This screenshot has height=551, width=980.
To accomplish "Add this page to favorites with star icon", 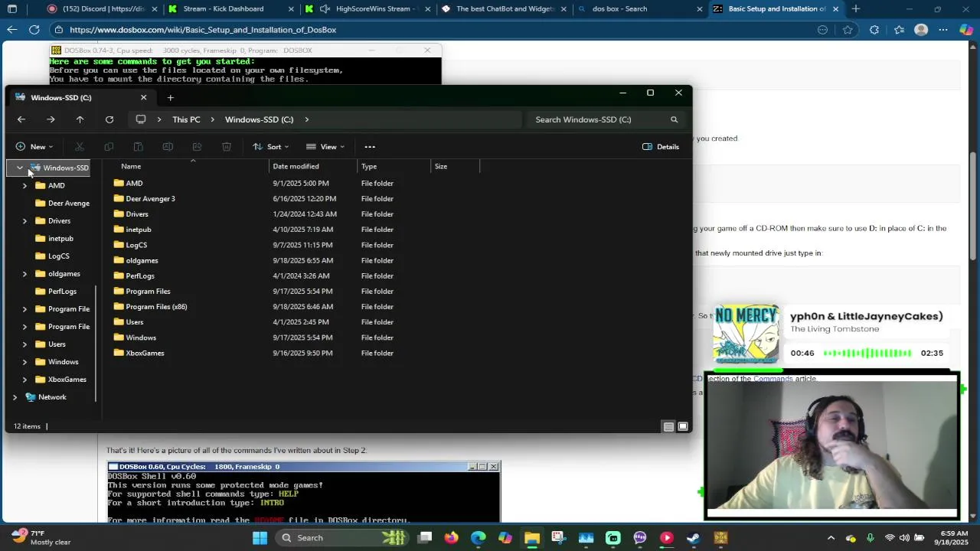I will pyautogui.click(x=848, y=30).
